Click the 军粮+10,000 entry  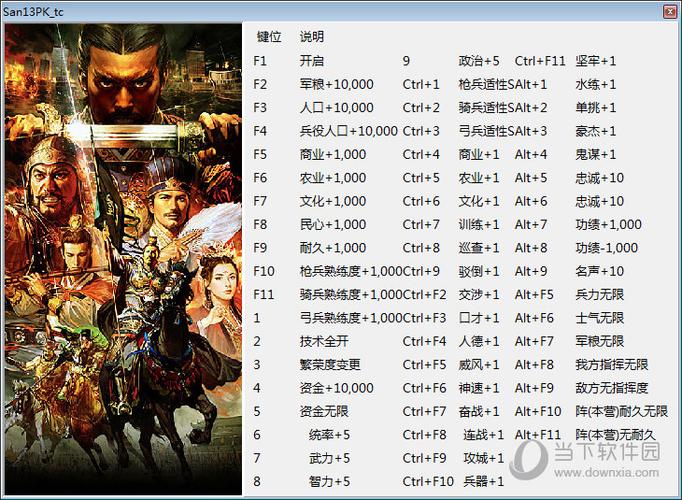point(336,84)
